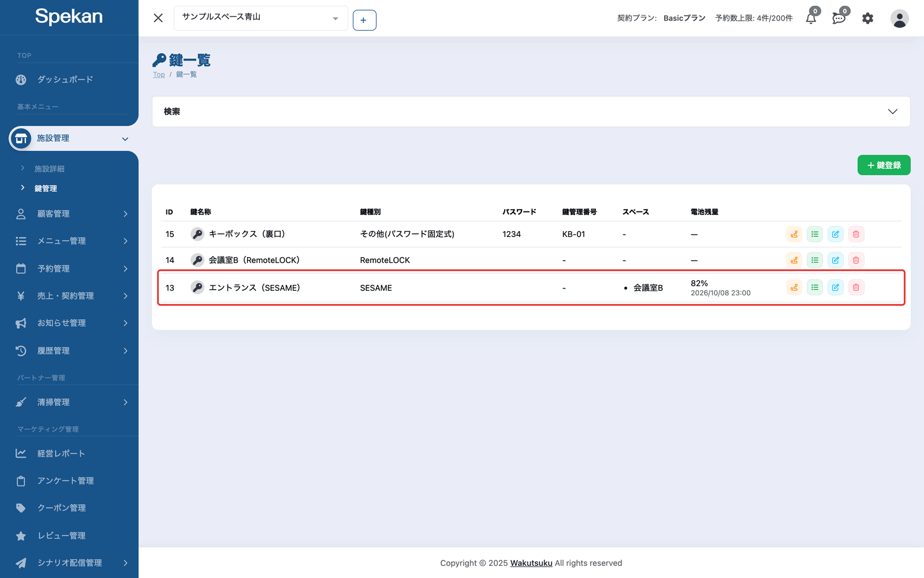The image size is (924, 578).
Task: Open the サンプルスペース青山 facility dropdown
Action: [261, 18]
